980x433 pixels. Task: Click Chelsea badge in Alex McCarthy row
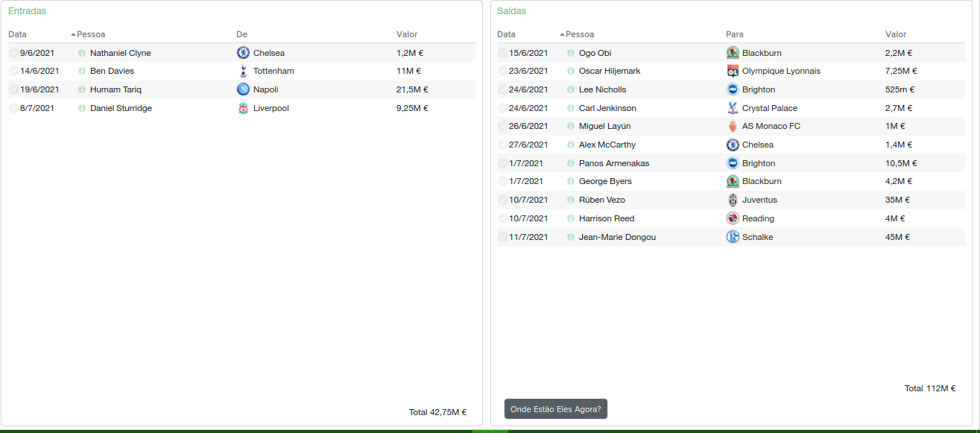coord(733,145)
